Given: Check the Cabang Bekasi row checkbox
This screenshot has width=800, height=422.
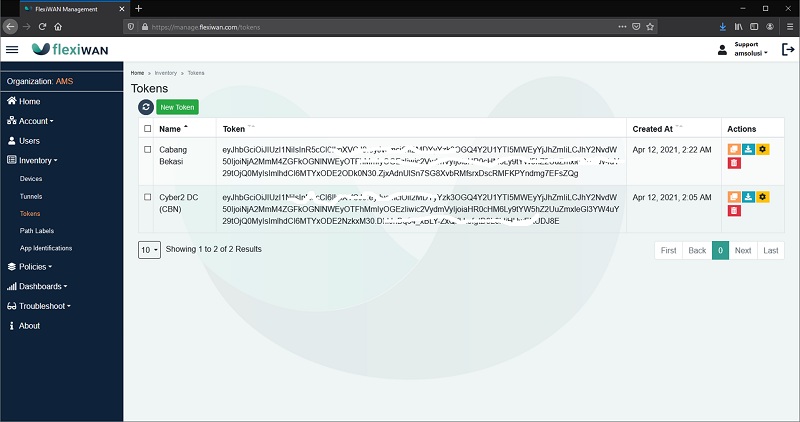Looking at the screenshot, I should tap(148, 150).
